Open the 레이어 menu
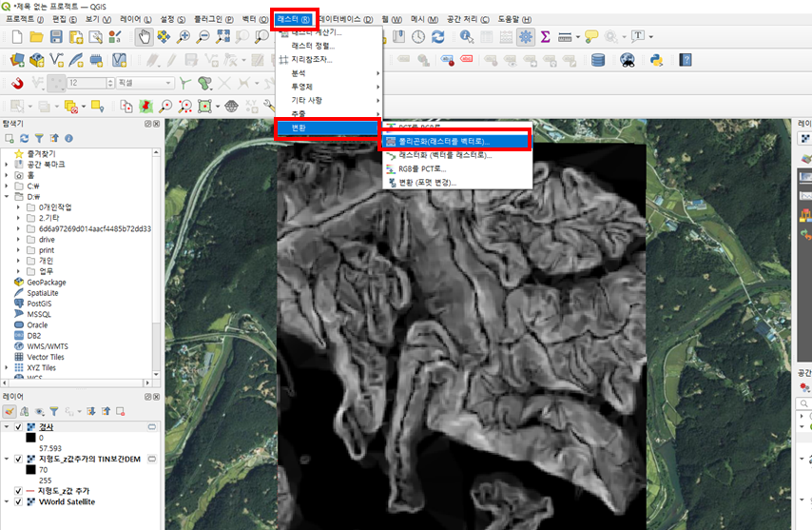The height and width of the screenshot is (530, 812). click(136, 19)
